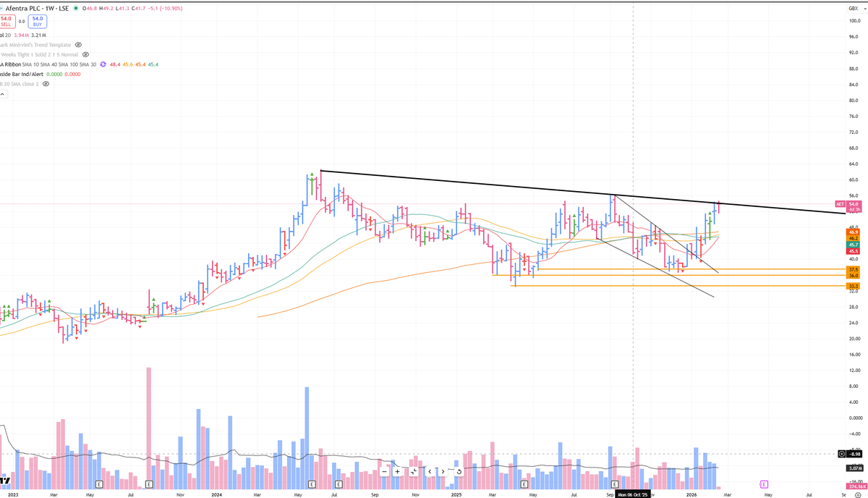The width and height of the screenshot is (868, 498).
Task: Click the green market status dot
Action: pyautogui.click(x=76, y=9)
